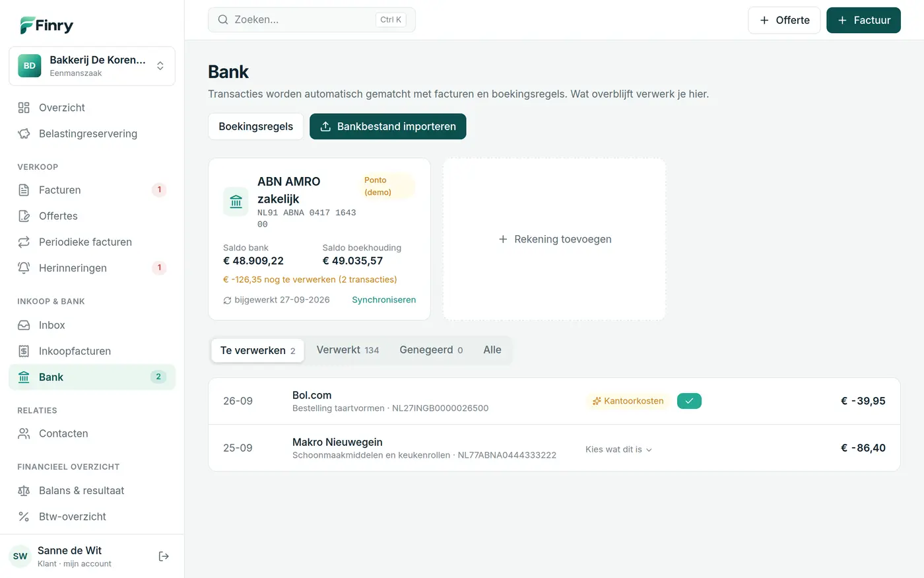Open Balans & resultaat
Viewport: 924px width, 578px height.
tap(92, 490)
